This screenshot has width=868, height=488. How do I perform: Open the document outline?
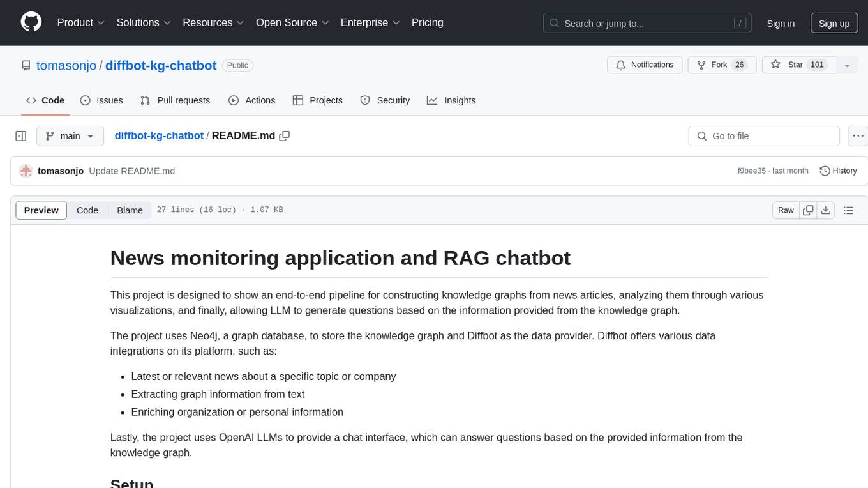848,210
